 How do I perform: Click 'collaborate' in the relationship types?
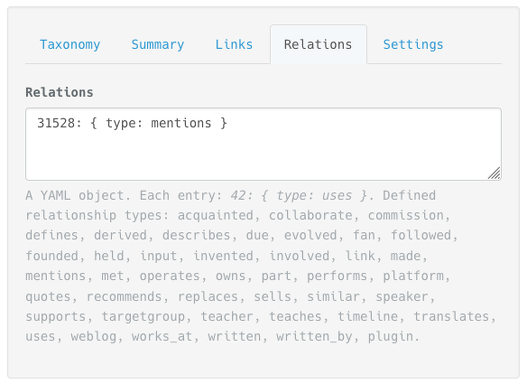click(x=311, y=215)
